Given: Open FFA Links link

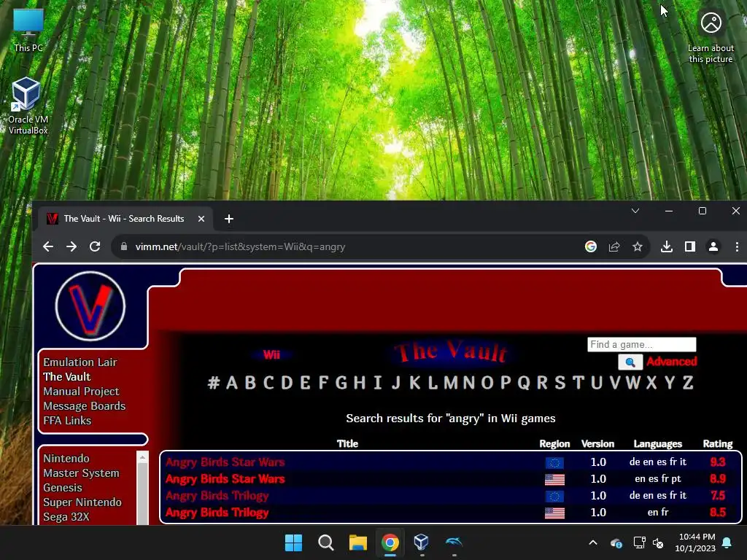Looking at the screenshot, I should (x=67, y=421).
